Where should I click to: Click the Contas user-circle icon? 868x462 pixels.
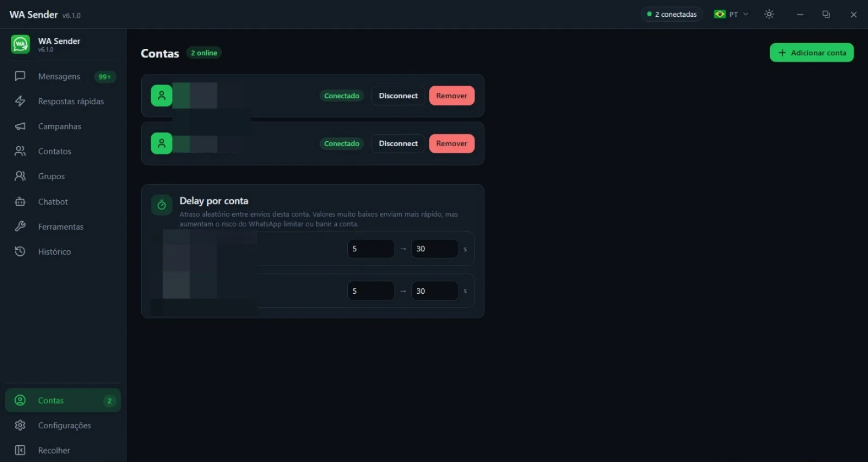20,400
